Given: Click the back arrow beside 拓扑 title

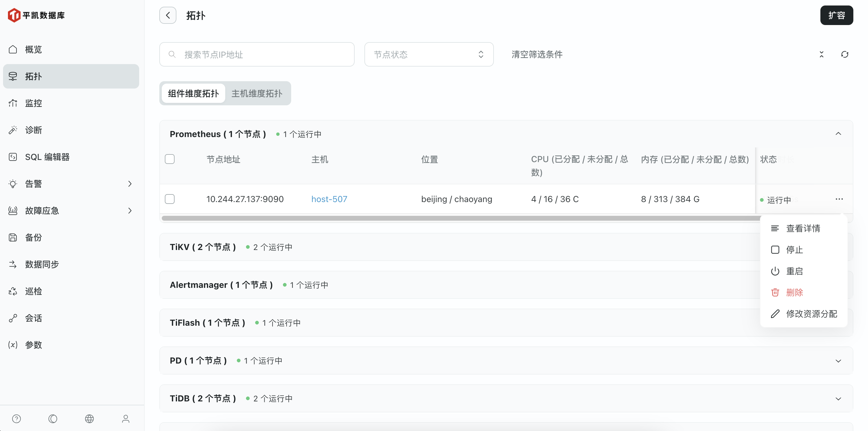Looking at the screenshot, I should [x=168, y=15].
